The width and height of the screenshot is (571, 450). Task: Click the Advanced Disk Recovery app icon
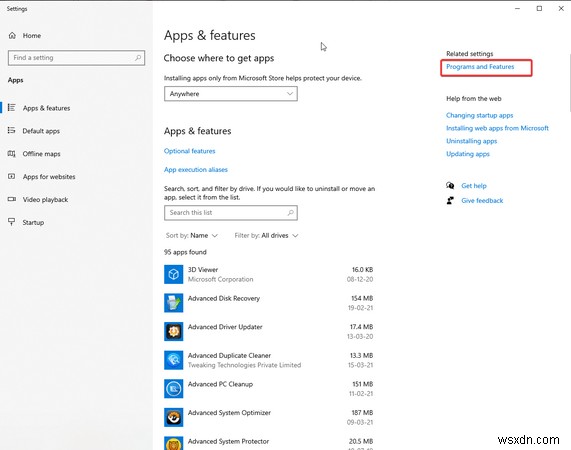173,303
